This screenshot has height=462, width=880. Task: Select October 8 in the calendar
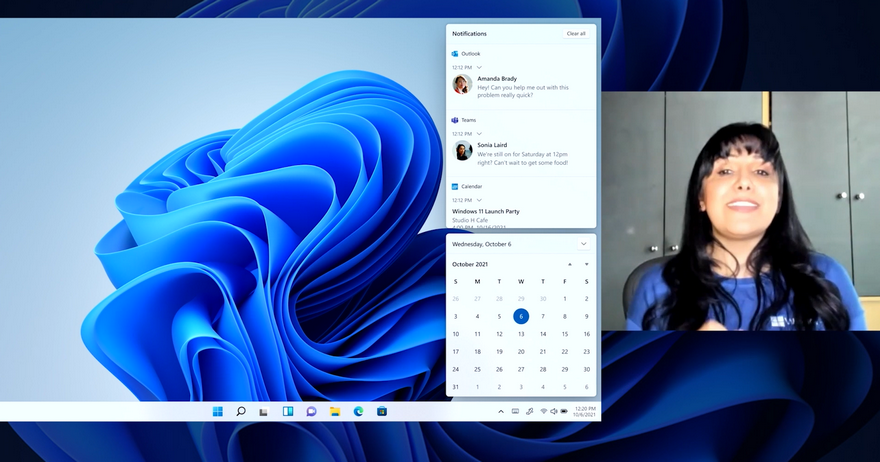565,317
